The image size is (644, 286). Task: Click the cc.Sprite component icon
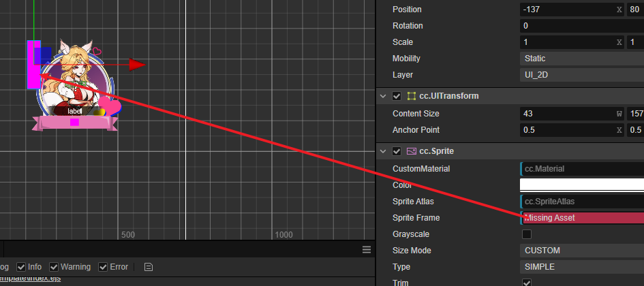click(411, 151)
